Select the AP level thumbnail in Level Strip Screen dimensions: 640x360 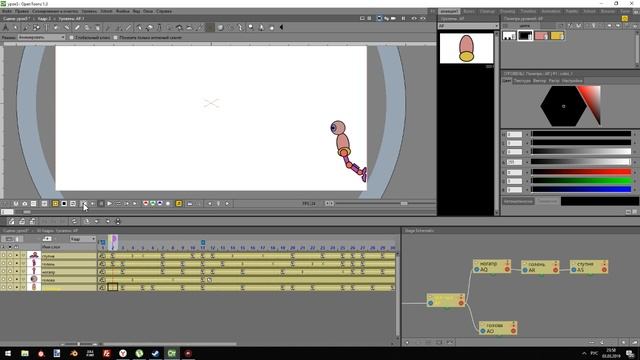click(x=466, y=48)
